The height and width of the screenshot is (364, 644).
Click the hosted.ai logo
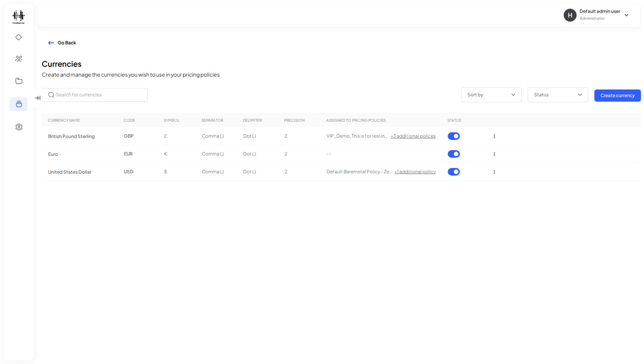(x=19, y=17)
